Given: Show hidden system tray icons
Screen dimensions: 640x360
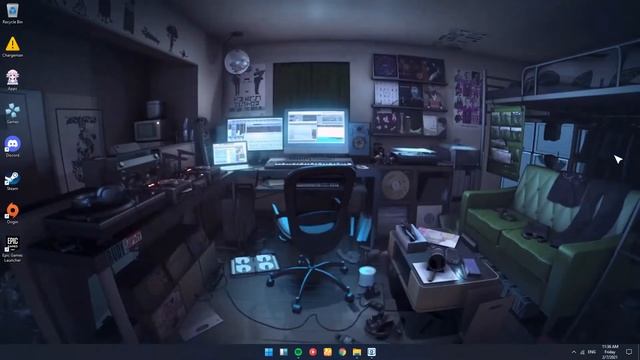Looking at the screenshot, I should [x=574, y=352].
